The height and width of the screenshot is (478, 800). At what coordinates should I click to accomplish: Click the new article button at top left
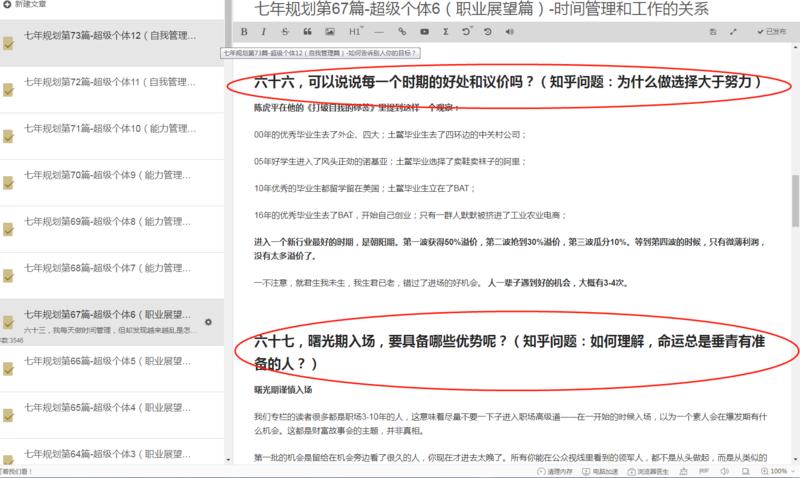(x=24, y=4)
